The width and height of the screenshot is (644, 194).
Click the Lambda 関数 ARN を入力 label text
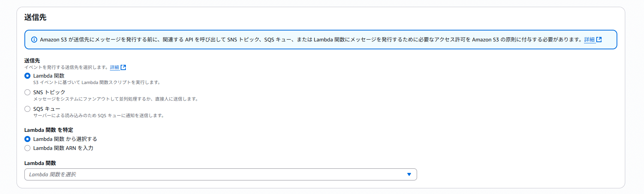point(63,148)
